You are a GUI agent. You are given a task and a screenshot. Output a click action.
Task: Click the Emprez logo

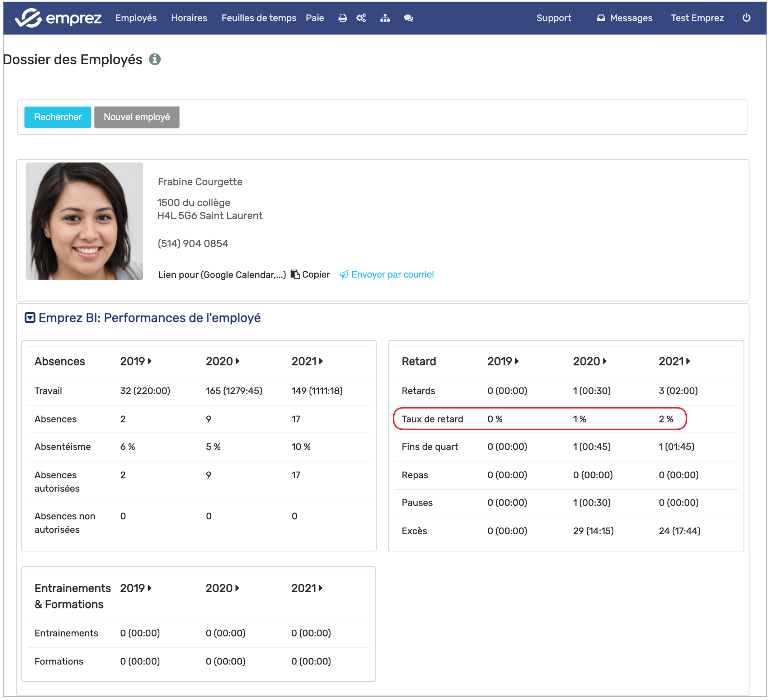coord(58,18)
